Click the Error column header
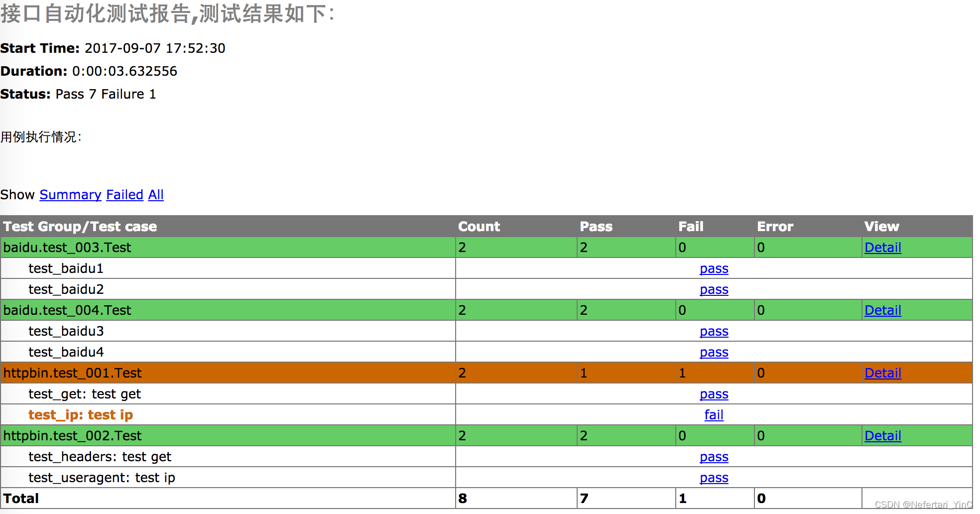 coord(775,227)
